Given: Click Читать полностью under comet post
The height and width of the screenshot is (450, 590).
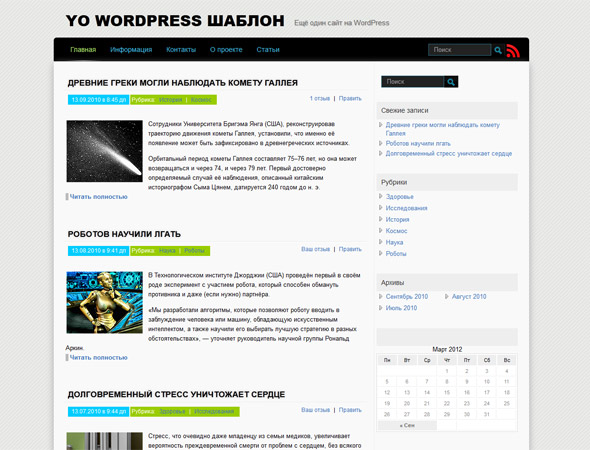Looking at the screenshot, I should (99, 197).
